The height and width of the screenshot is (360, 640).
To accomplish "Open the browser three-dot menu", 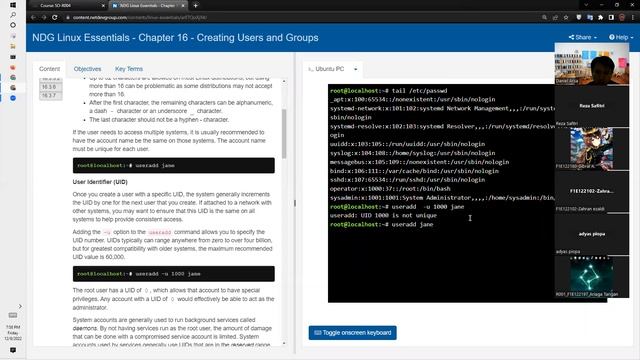I will coord(633,18).
